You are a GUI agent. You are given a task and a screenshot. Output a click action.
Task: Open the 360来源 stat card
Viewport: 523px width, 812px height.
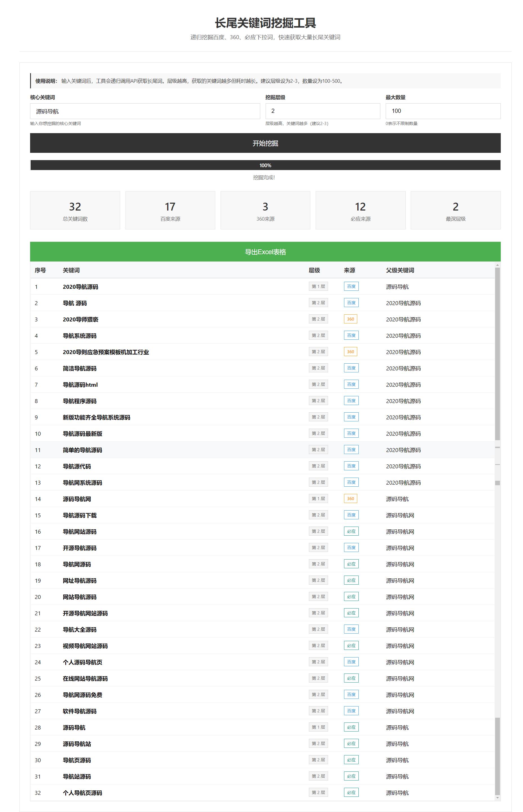(x=265, y=210)
